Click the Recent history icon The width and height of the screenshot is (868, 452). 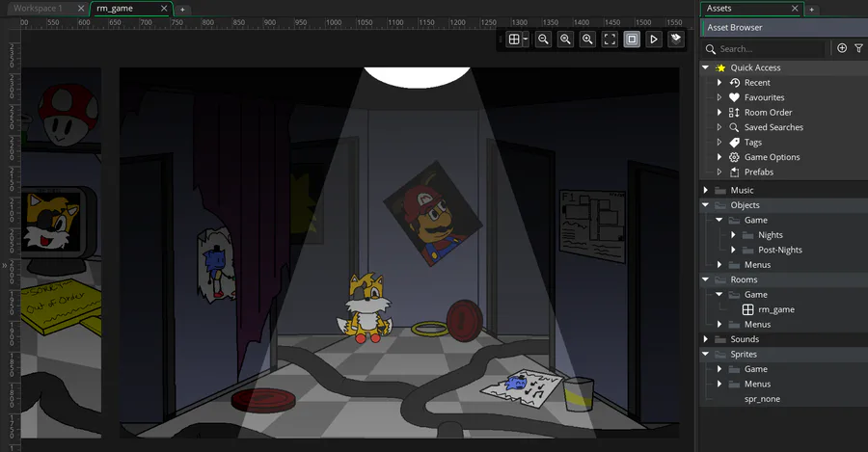735,83
